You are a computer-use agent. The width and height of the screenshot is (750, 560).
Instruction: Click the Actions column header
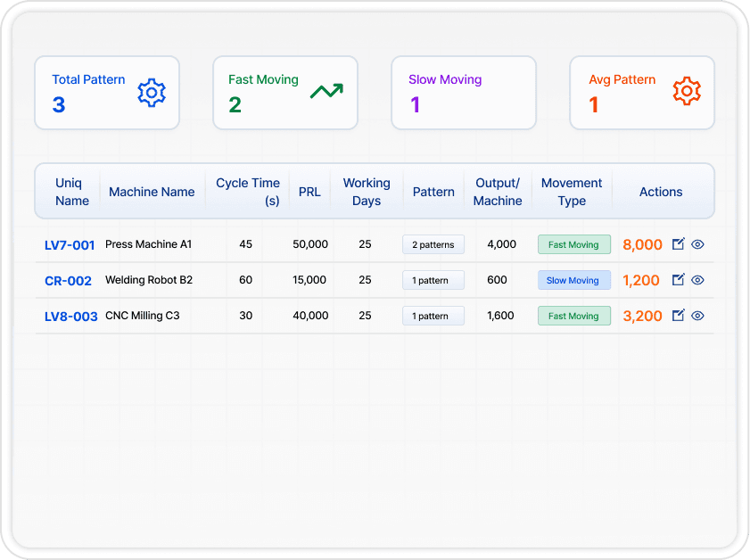click(661, 192)
